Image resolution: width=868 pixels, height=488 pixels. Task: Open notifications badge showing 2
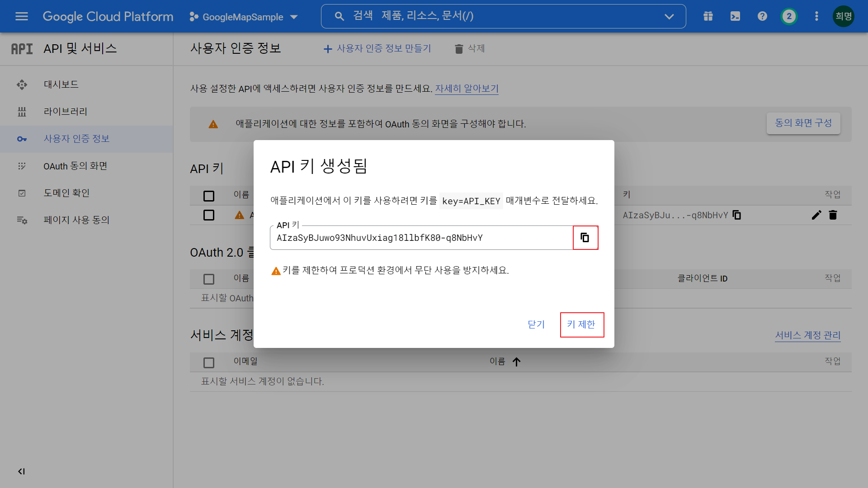789,17
